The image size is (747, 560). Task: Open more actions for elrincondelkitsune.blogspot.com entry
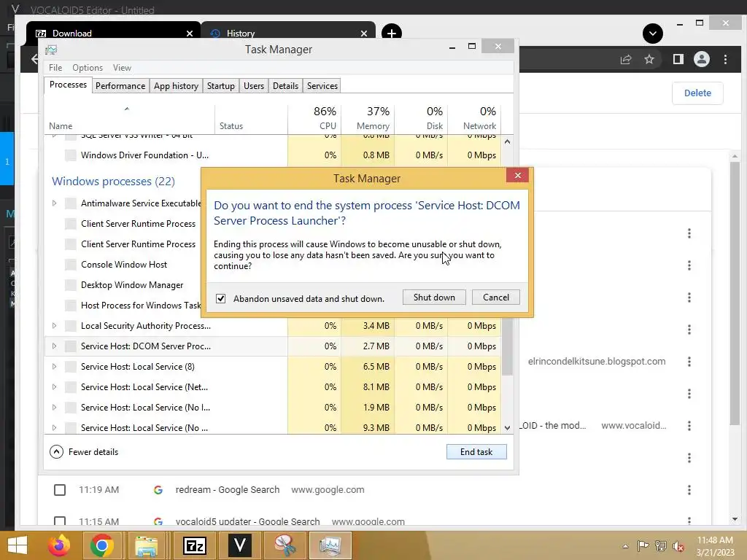[x=689, y=362]
